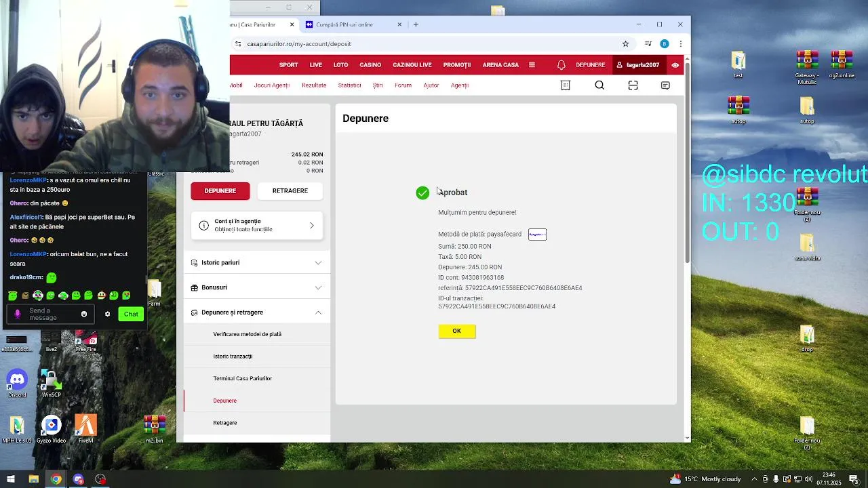Toggle balance visibility eye icon
This screenshot has height=488, width=868.
click(x=675, y=65)
